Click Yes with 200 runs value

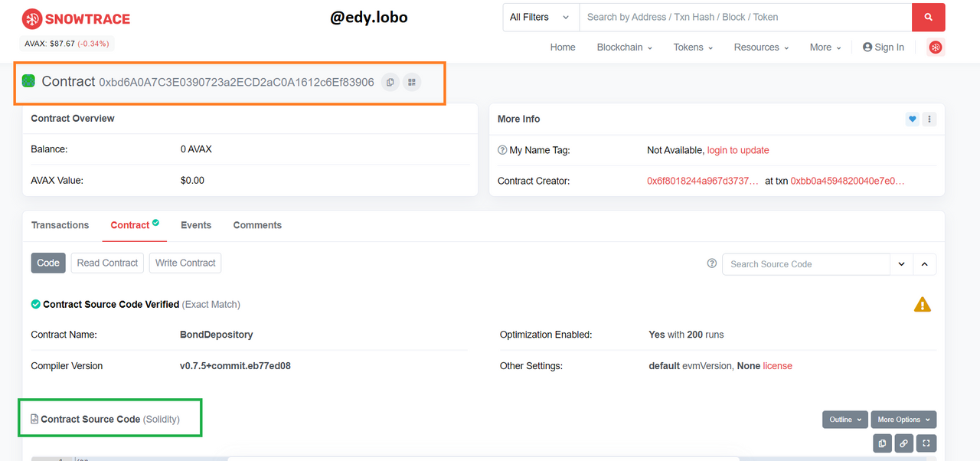pyautogui.click(x=686, y=335)
